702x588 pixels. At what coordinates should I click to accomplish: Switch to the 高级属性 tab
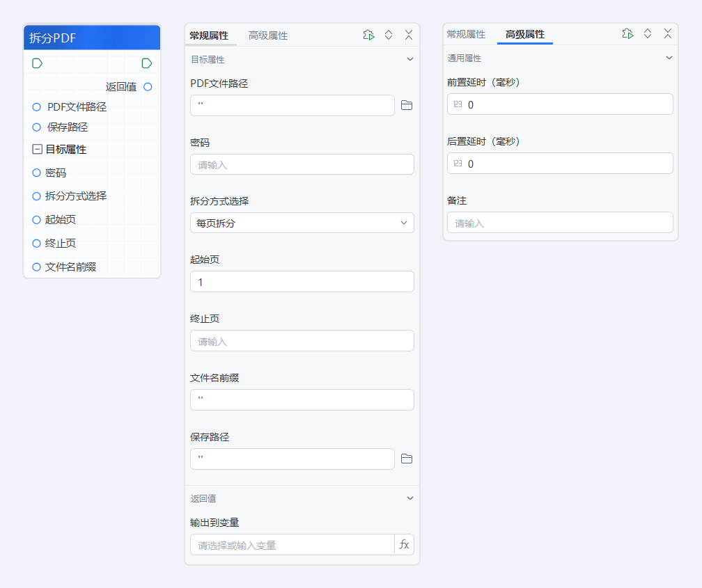(267, 34)
